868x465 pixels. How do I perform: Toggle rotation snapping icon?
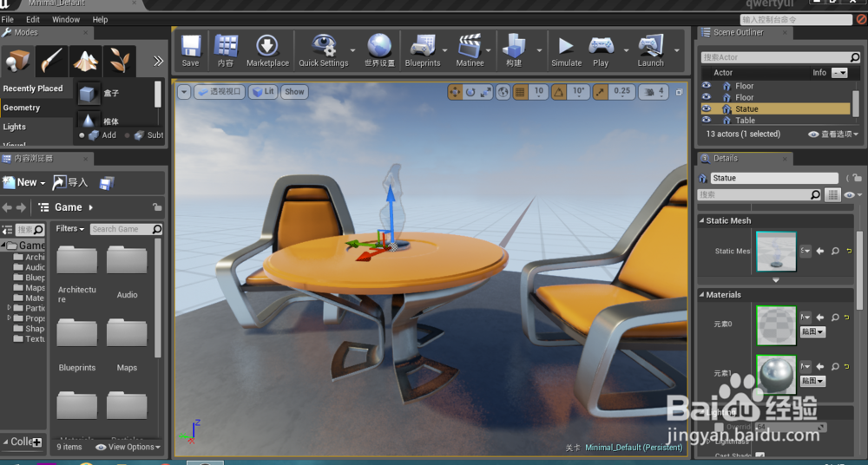pos(558,93)
